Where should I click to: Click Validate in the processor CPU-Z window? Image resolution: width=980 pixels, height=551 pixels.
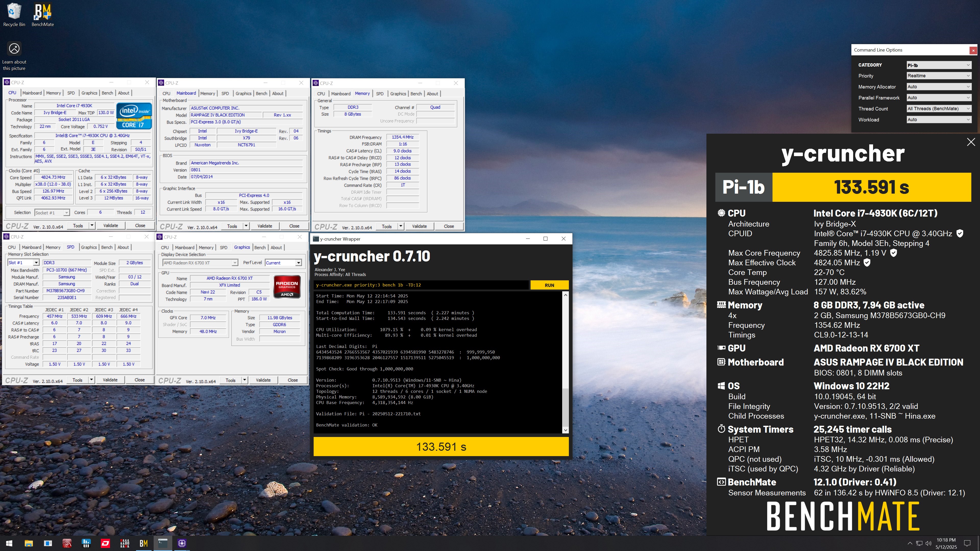pos(111,226)
